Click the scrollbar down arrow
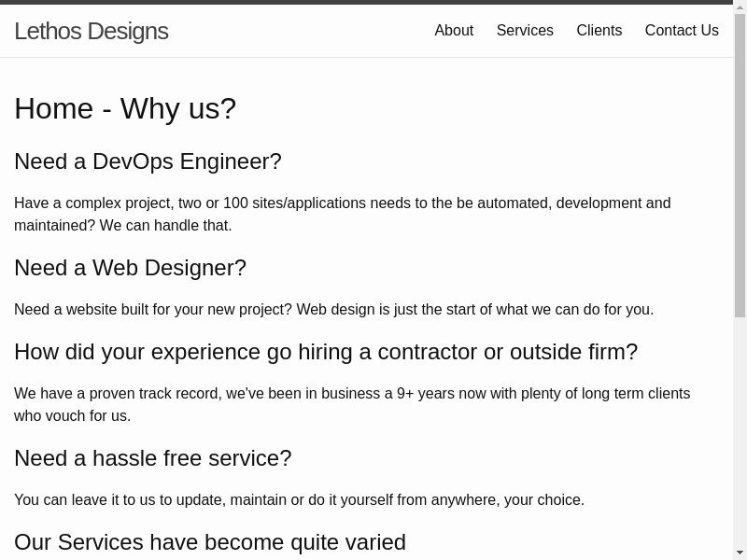Image resolution: width=747 pixels, height=560 pixels. click(x=740, y=553)
